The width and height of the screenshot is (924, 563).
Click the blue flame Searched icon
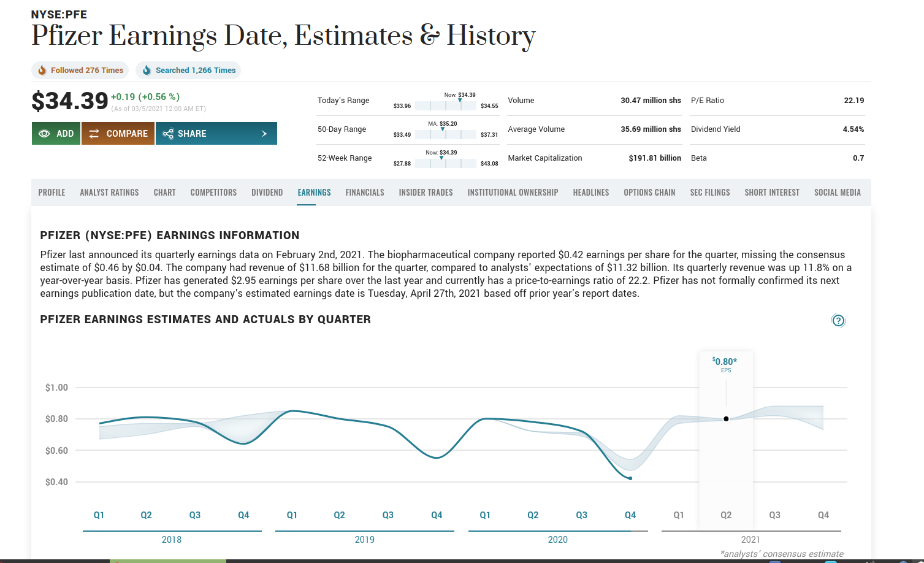(x=147, y=71)
